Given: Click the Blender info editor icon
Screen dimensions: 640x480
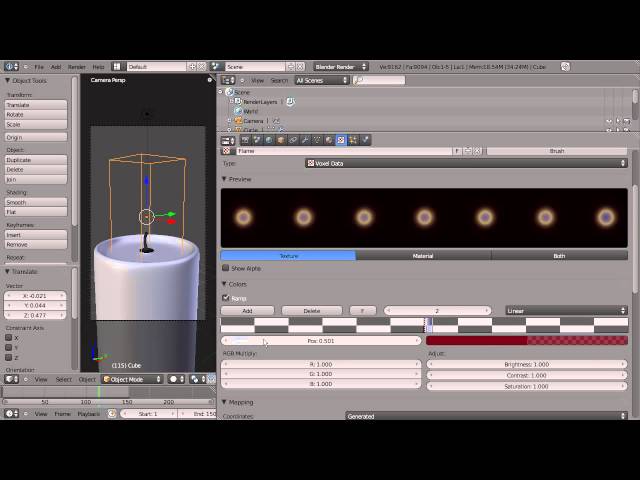Looking at the screenshot, I should pyautogui.click(x=10, y=67).
